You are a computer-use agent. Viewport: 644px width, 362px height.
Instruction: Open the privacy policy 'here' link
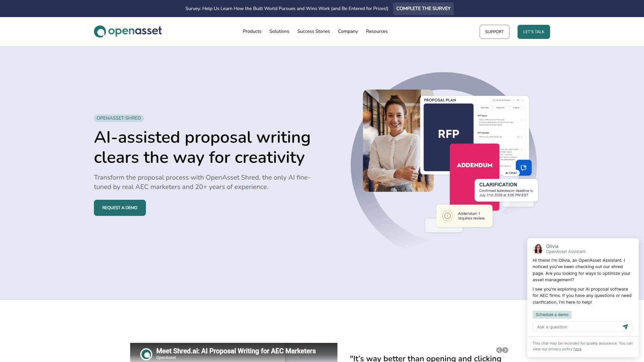click(577, 349)
